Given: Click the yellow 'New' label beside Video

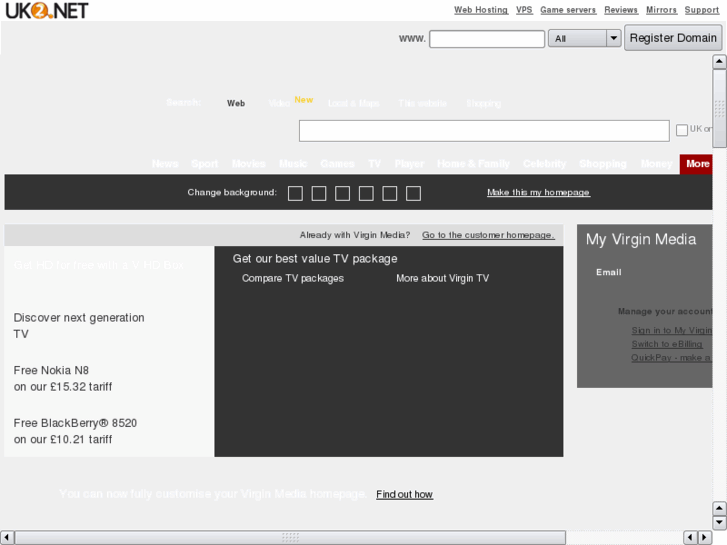Looking at the screenshot, I should [304, 100].
